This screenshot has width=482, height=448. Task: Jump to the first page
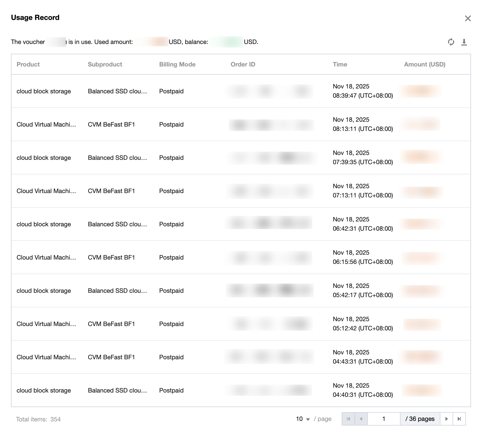[x=348, y=419]
